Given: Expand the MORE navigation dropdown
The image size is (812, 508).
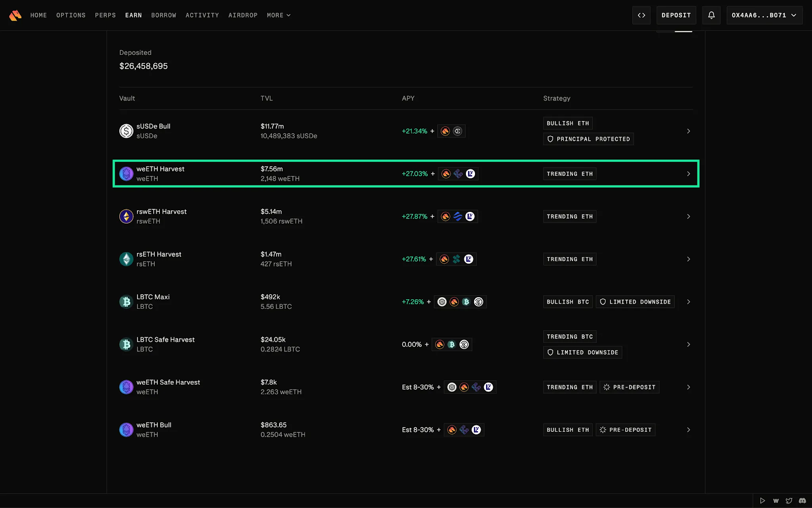Looking at the screenshot, I should click(279, 15).
